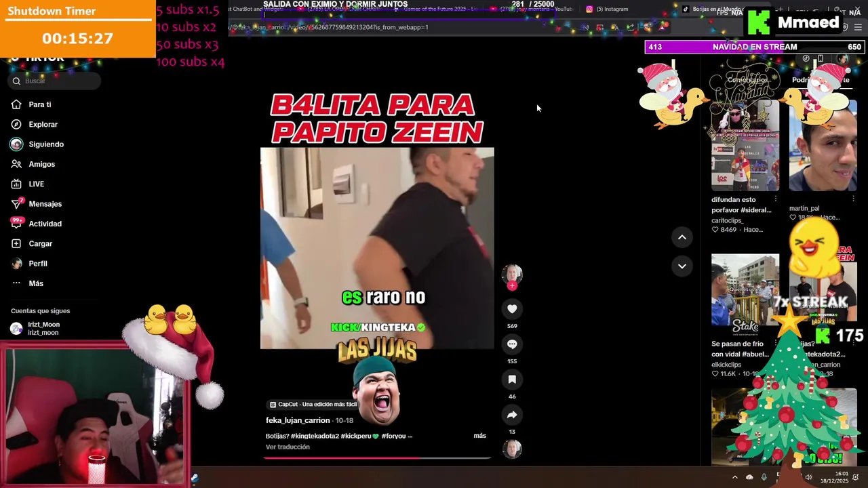
Task: Open the video's sound disc icon
Action: point(512,449)
